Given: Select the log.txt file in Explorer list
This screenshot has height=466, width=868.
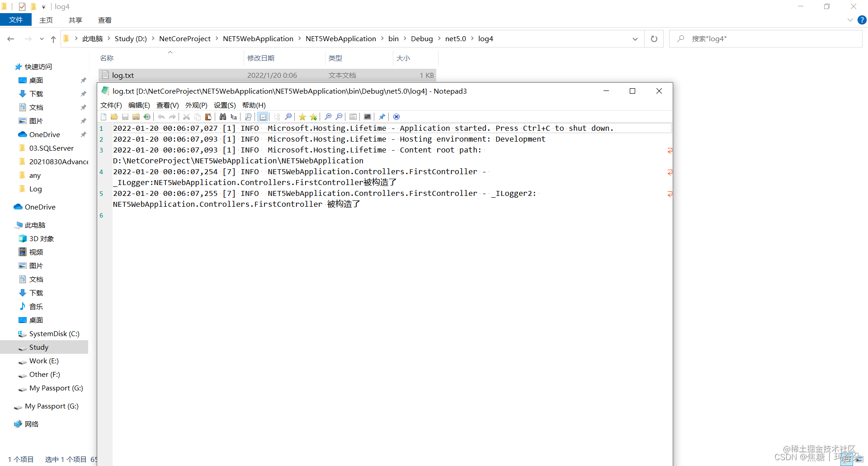Looking at the screenshot, I should [267, 75].
